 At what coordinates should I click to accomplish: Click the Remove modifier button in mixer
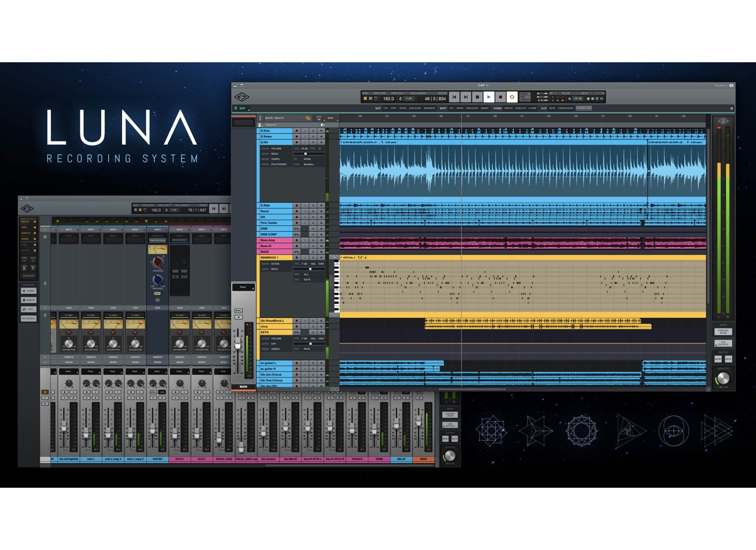(29, 300)
